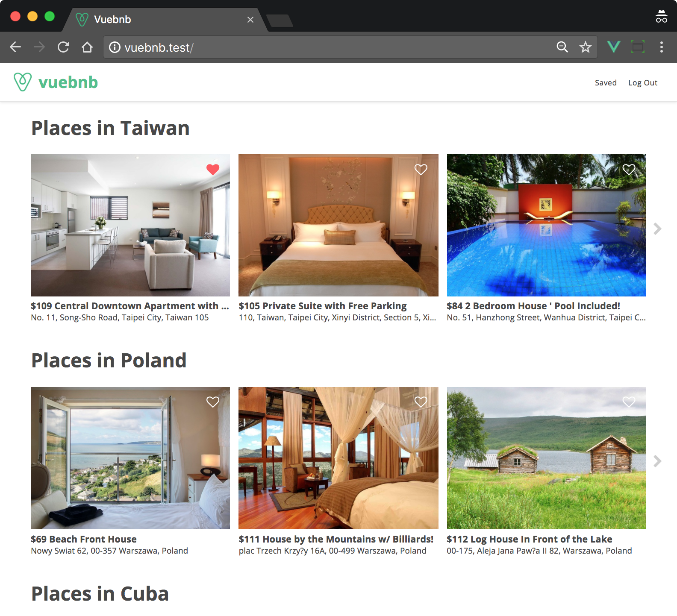
Task: Show next Taiwan listings with right chevron
Action: [x=657, y=229]
